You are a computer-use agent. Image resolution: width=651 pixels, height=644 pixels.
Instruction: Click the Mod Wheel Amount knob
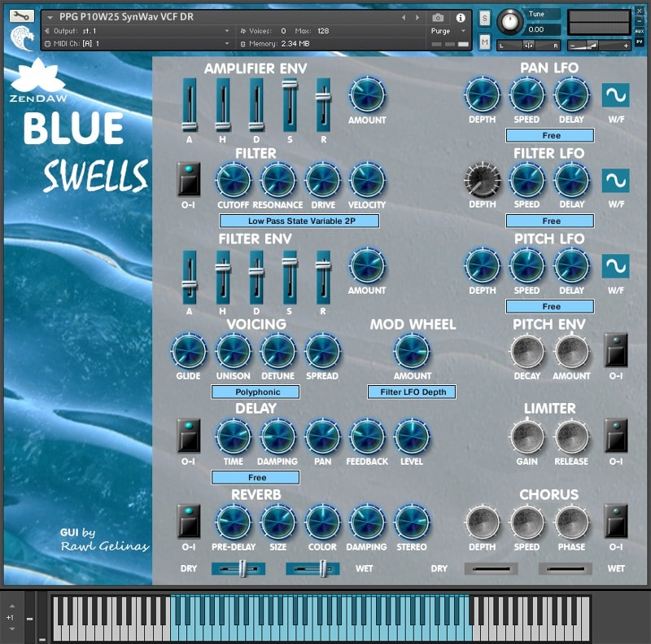(412, 352)
